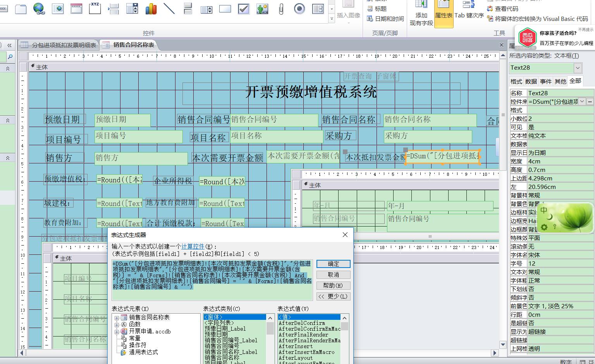Select the Tab control tool in ribbon
The height and width of the screenshot is (364, 595).
[x=21, y=9]
